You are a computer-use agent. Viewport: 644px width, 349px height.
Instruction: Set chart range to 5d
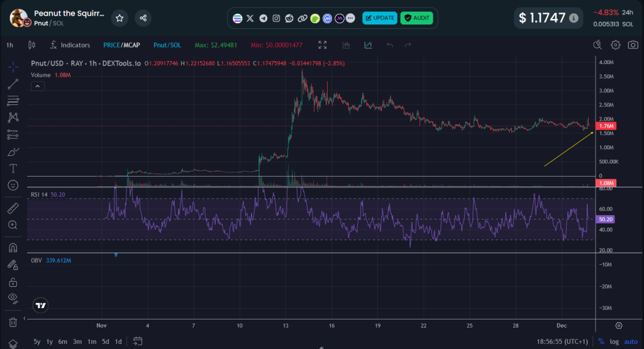106,341
